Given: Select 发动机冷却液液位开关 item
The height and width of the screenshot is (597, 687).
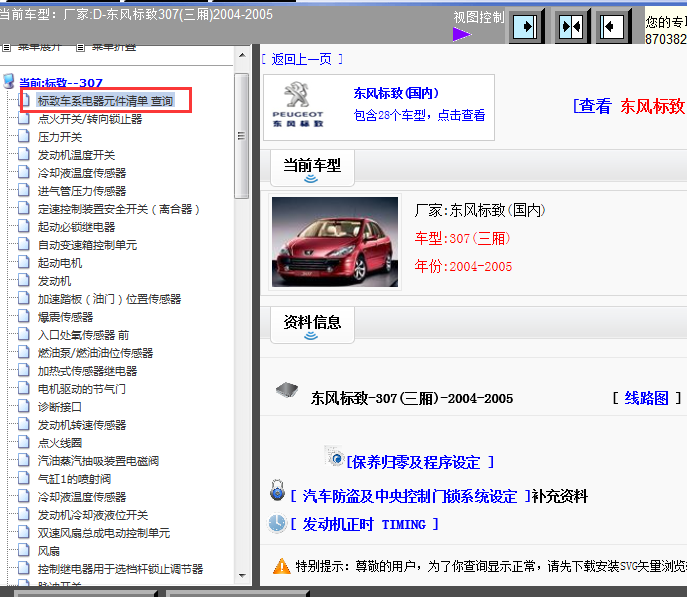Looking at the screenshot, I should [x=93, y=515].
